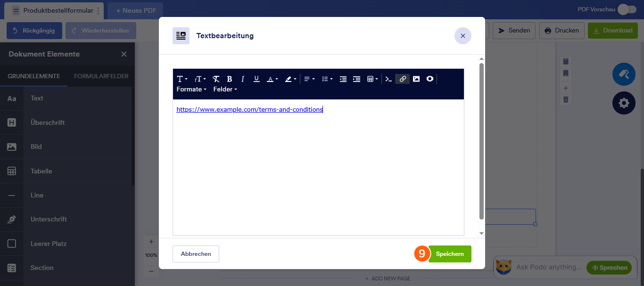644x286 pixels.
Task: Open the code view icon
Action: [388, 79]
